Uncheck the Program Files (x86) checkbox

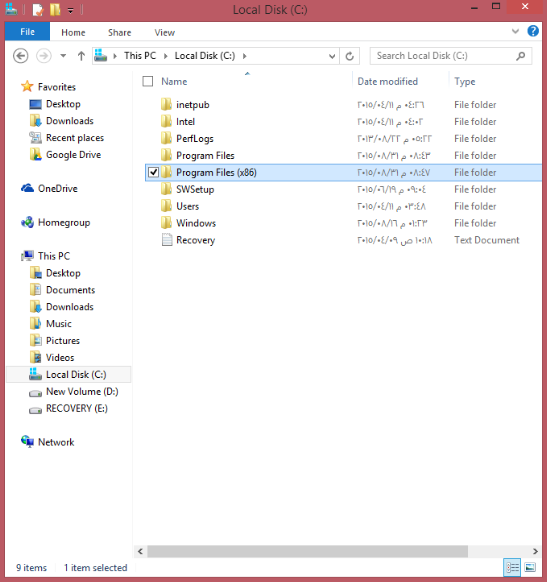pos(153,172)
